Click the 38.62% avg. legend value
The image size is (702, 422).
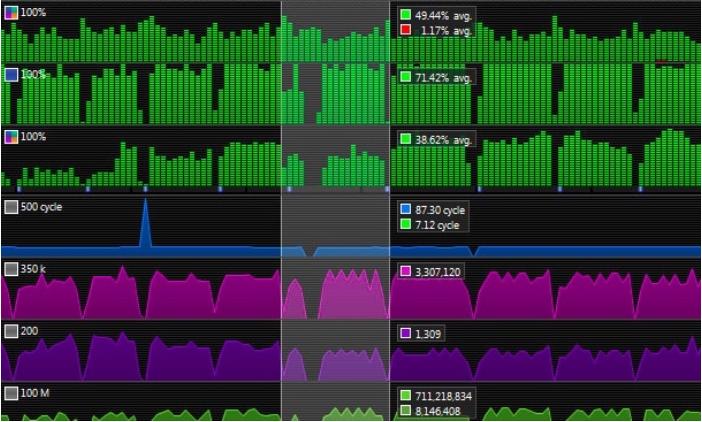point(443,140)
